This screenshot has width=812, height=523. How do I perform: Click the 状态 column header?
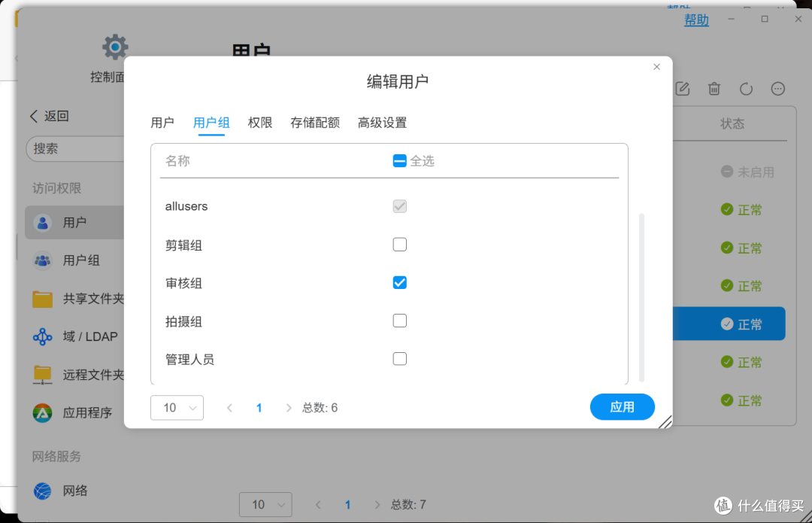(x=732, y=124)
